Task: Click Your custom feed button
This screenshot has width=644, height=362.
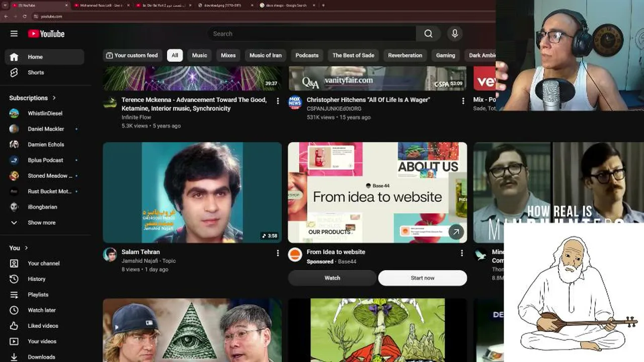Action: tap(132, 55)
